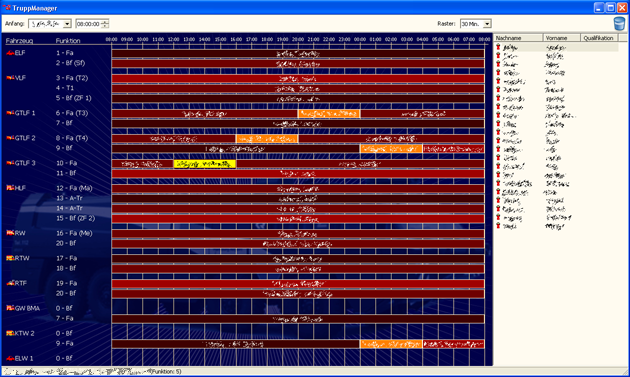Click the 04:00 marker on the timeline
630x377 pixels.
point(422,39)
